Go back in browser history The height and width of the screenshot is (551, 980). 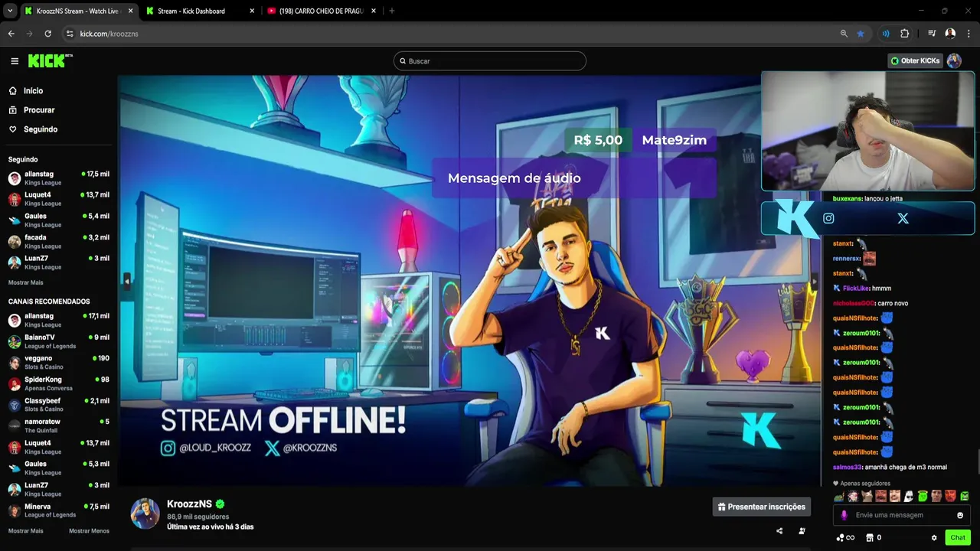11,34
